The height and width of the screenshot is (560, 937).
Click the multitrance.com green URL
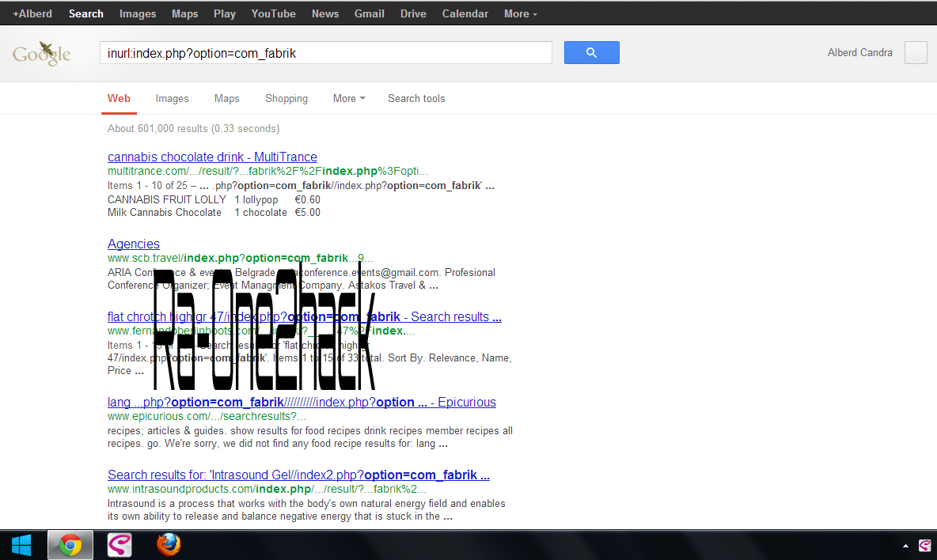267,172
